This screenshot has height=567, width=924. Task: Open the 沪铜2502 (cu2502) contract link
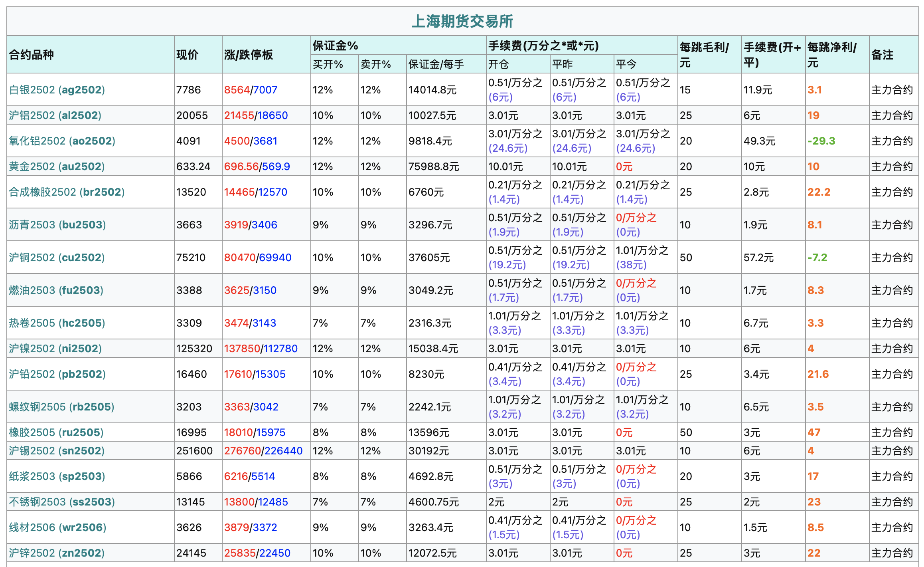point(57,258)
